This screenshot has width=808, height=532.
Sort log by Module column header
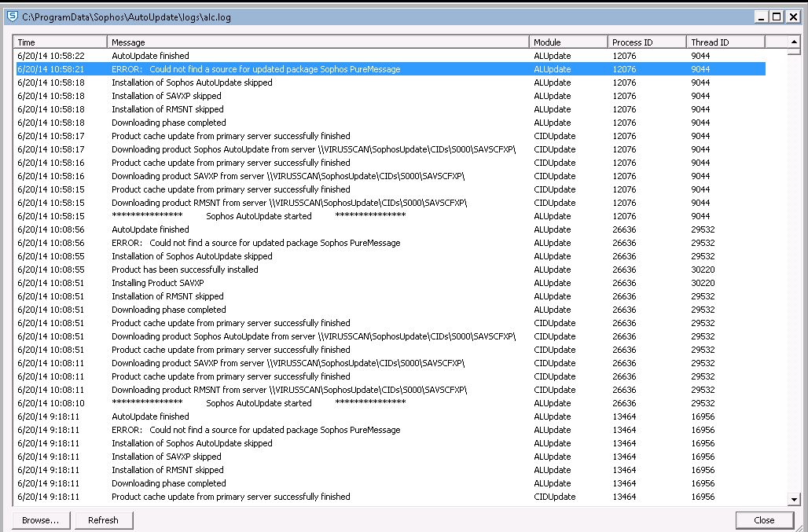[568, 42]
